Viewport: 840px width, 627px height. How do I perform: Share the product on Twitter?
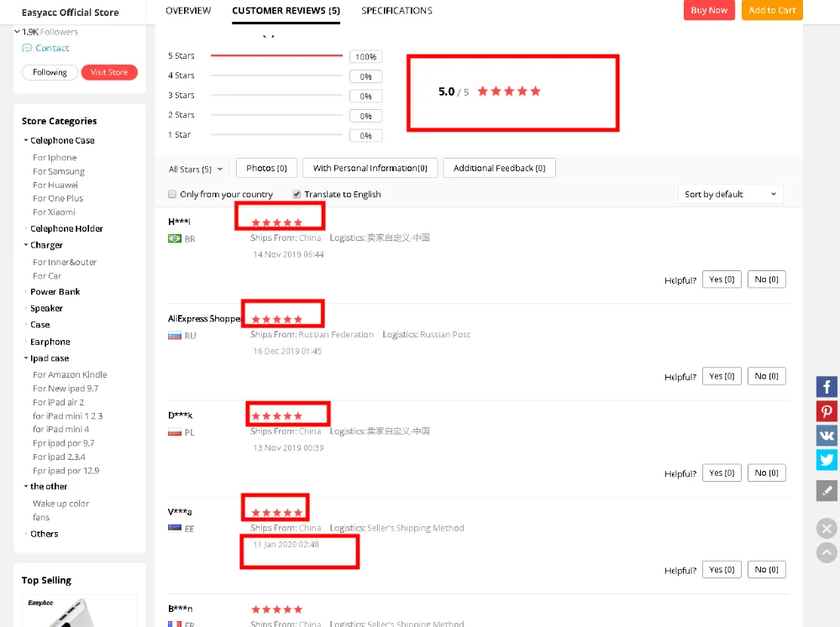tap(827, 459)
